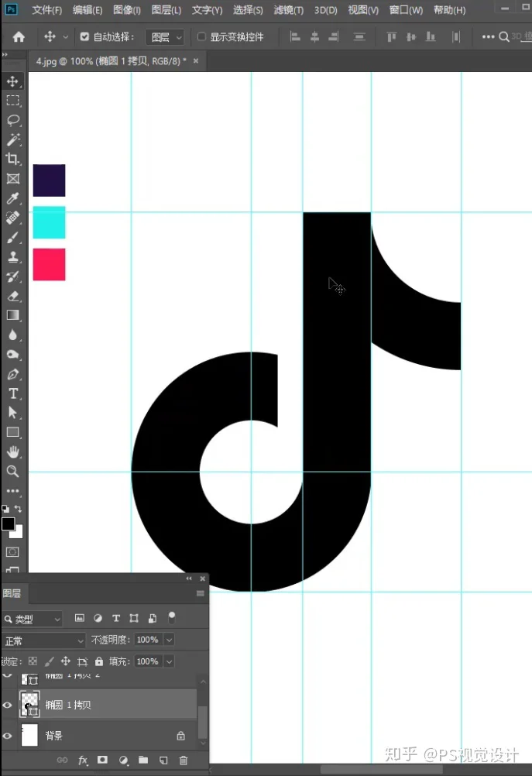Open the 不透明度 slider dropdown arrow
The height and width of the screenshot is (776, 532).
(170, 640)
